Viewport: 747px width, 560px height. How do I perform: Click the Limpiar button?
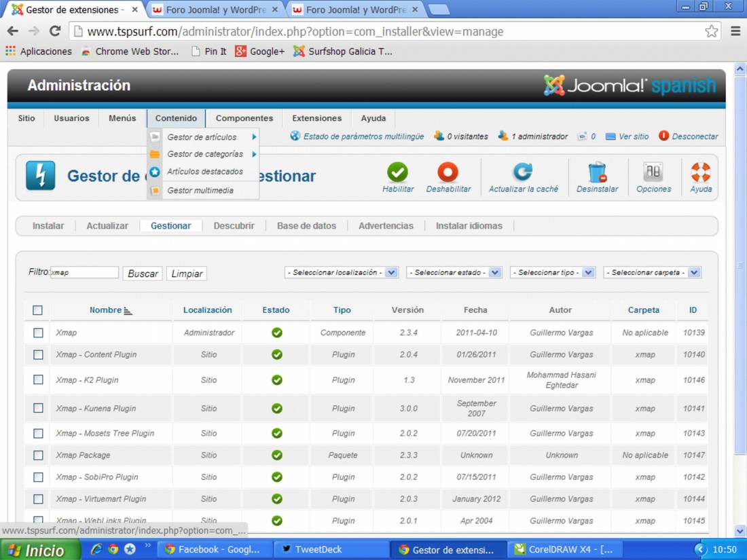pos(187,274)
